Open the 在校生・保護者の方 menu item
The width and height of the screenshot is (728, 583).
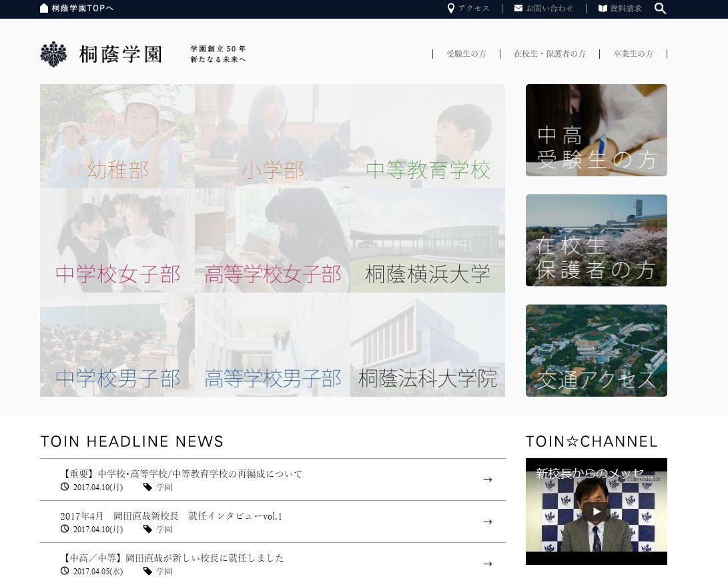(550, 54)
